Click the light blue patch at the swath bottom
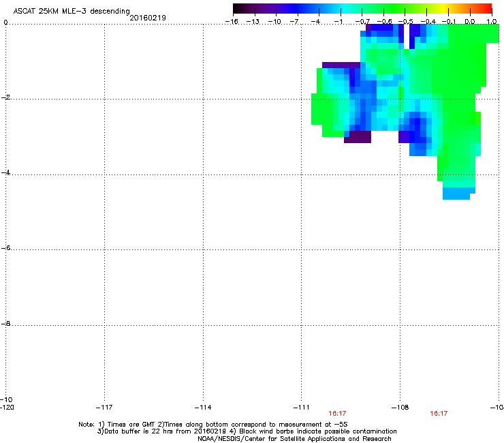 click(x=456, y=194)
